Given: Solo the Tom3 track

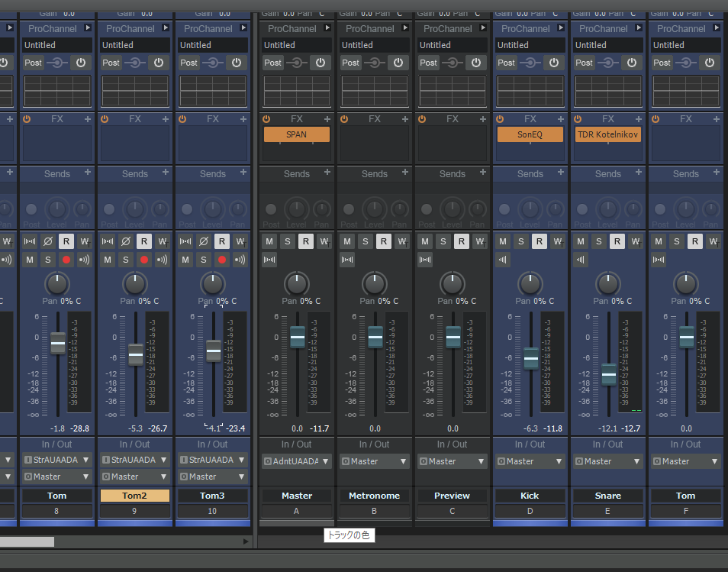Looking at the screenshot, I should [203, 260].
